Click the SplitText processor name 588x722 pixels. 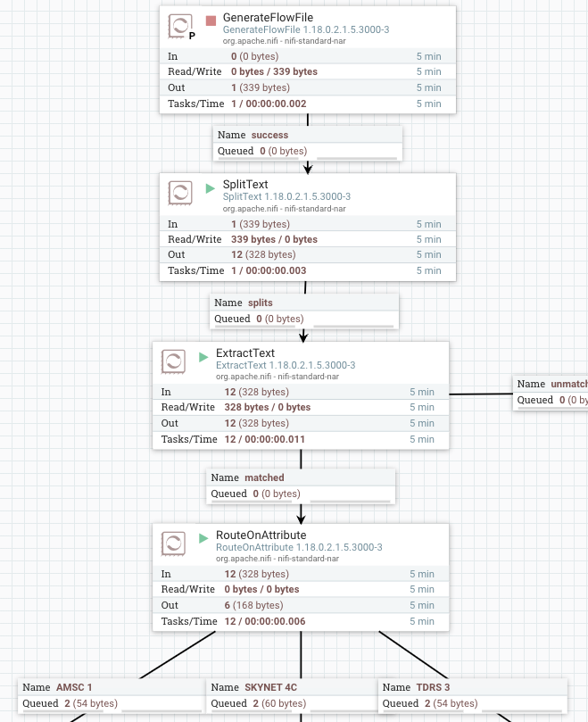pos(245,185)
